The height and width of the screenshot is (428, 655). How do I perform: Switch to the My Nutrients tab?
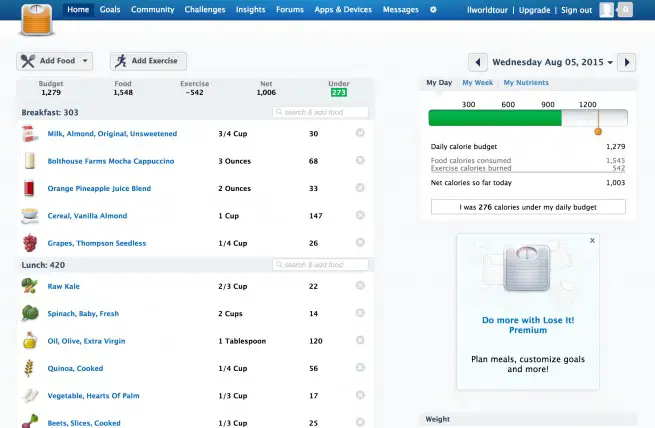coord(526,83)
